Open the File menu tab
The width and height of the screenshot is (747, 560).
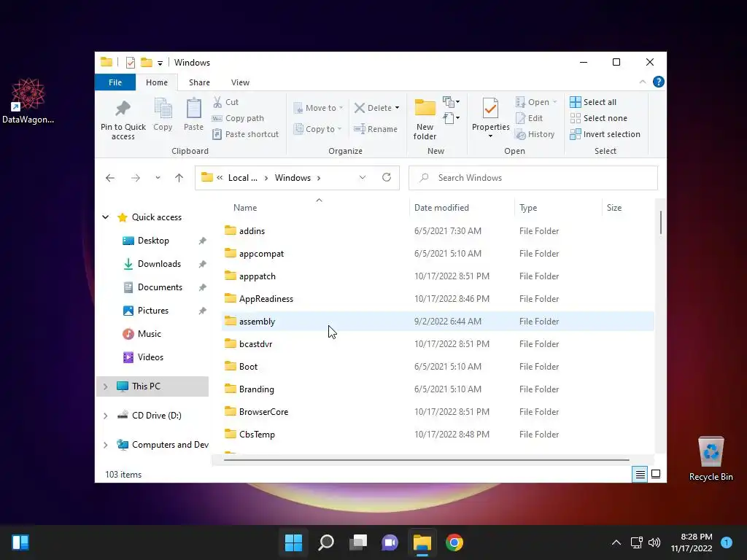point(115,82)
